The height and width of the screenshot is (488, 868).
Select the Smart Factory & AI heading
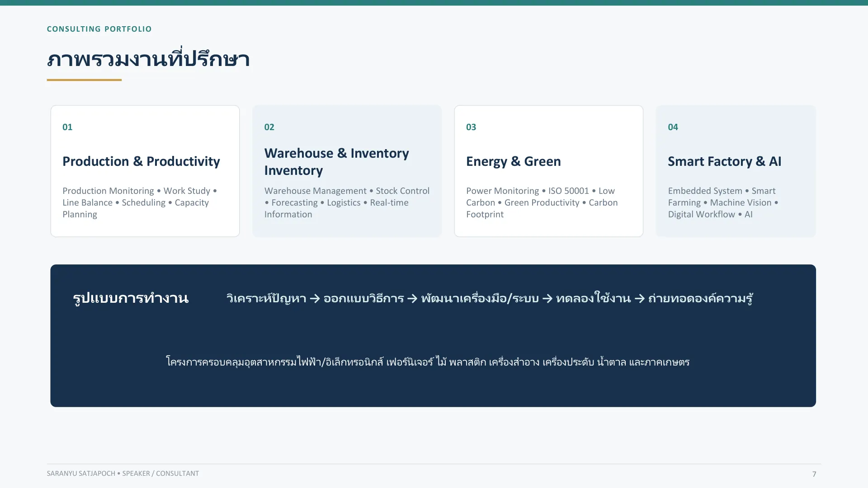point(724,161)
